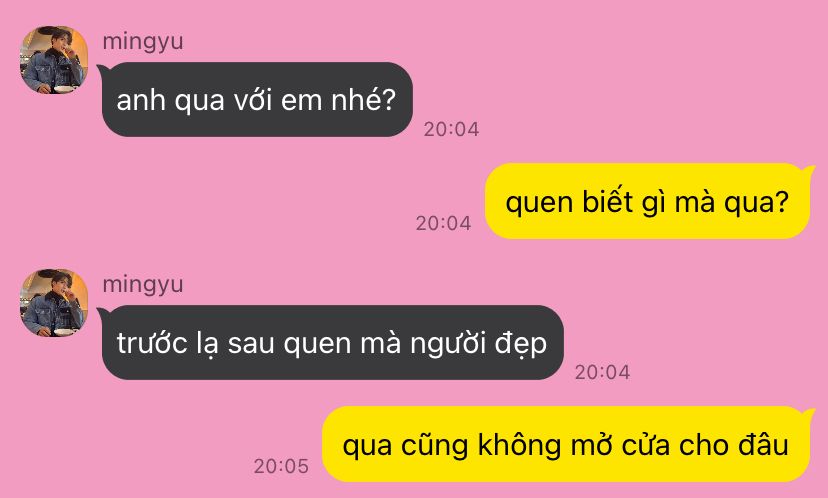Select the 'anh qua với em nhé?' message bubble
Image resolution: width=828 pixels, height=498 pixels.
[x=257, y=100]
